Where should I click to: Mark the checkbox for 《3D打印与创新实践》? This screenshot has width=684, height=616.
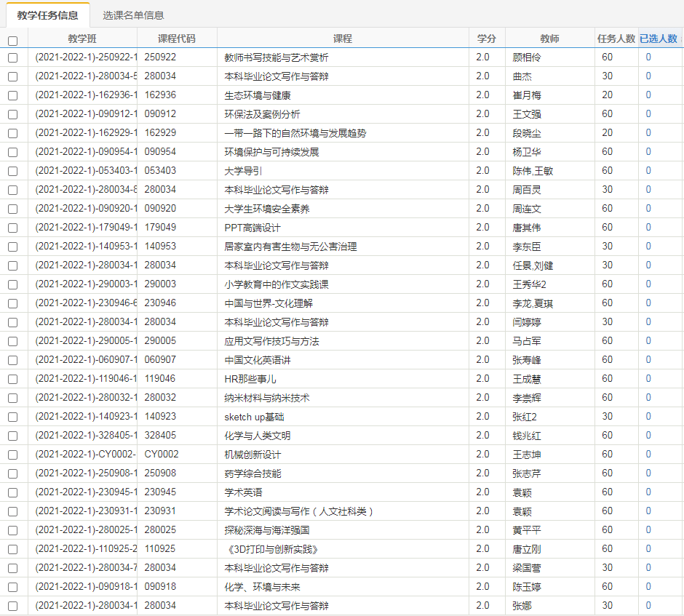12,549
